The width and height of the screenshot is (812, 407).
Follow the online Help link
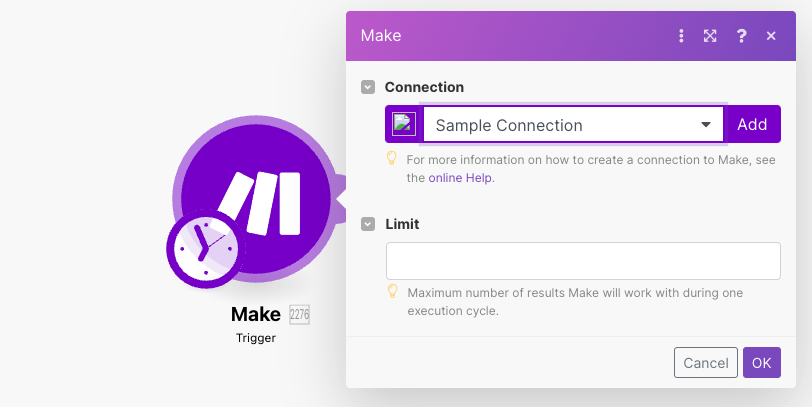pyautogui.click(x=461, y=178)
